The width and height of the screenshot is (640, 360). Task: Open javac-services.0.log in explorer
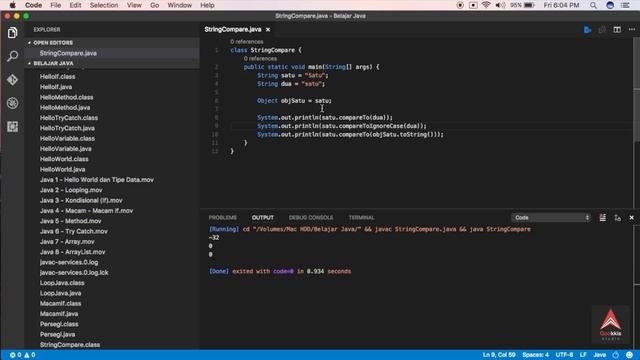click(69, 262)
